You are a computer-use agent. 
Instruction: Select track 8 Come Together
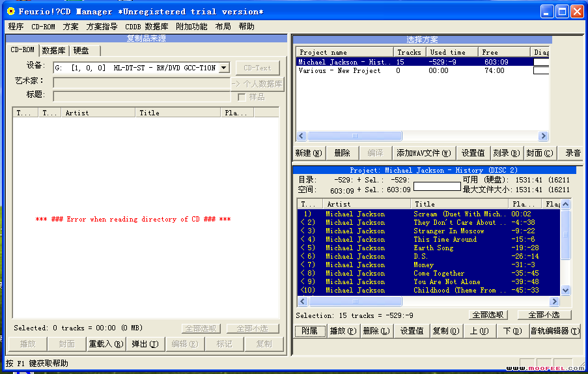click(428, 274)
